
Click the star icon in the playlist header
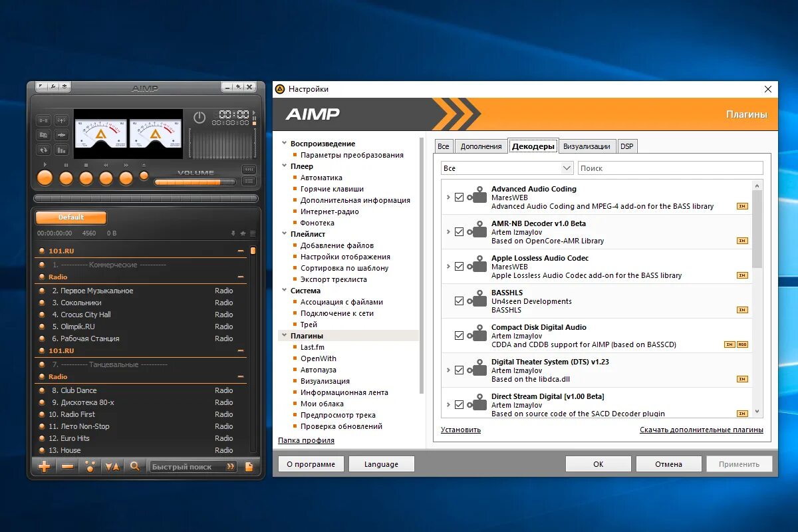[243, 233]
